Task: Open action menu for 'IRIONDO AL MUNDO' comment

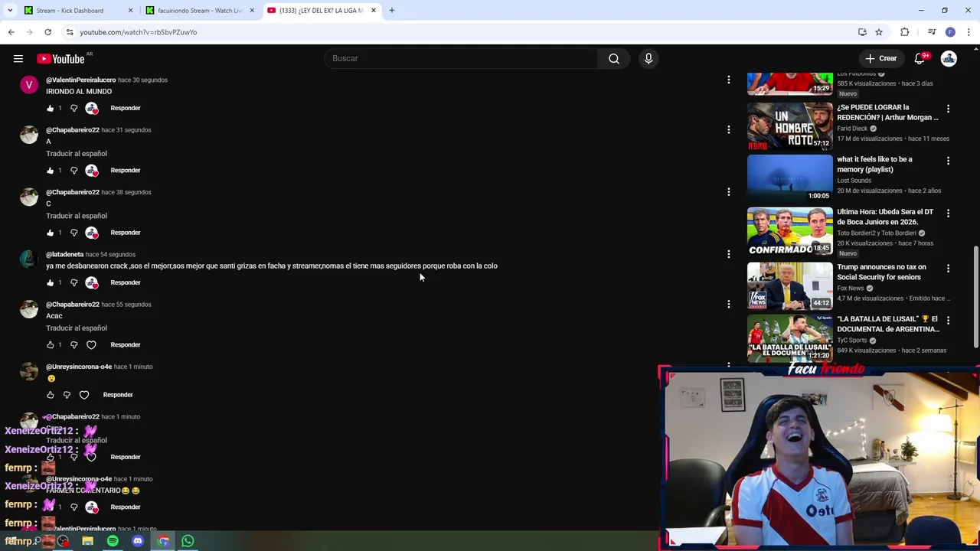Action: [x=728, y=80]
